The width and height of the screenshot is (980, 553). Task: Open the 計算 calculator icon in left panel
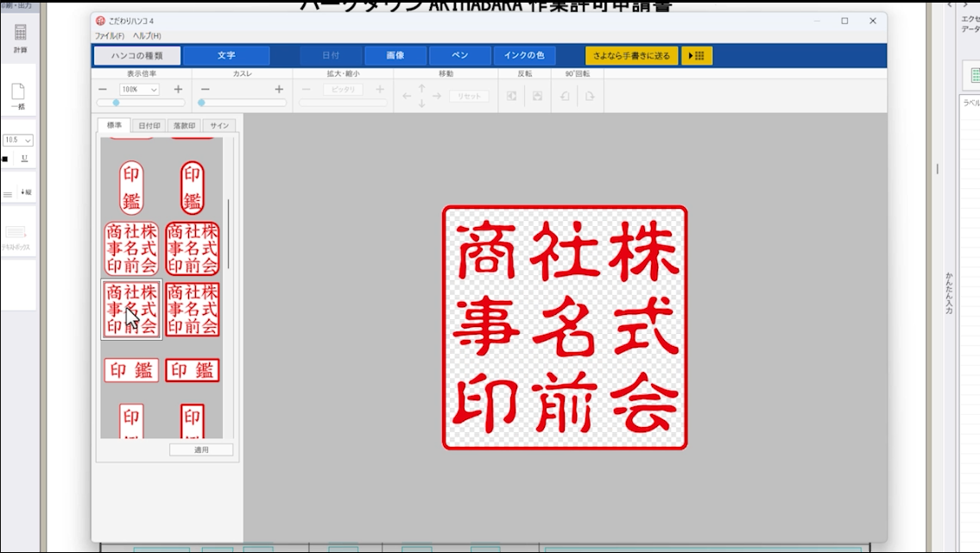pyautogui.click(x=20, y=37)
